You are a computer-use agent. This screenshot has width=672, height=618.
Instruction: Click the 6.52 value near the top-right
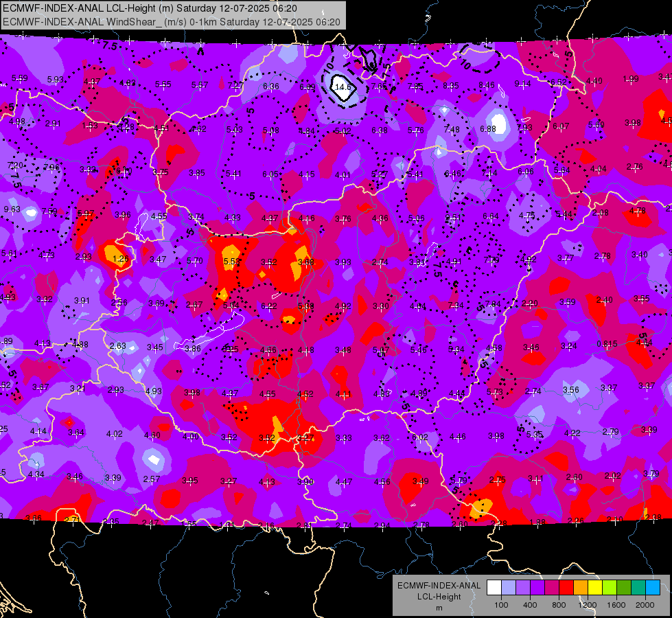pos(559,82)
